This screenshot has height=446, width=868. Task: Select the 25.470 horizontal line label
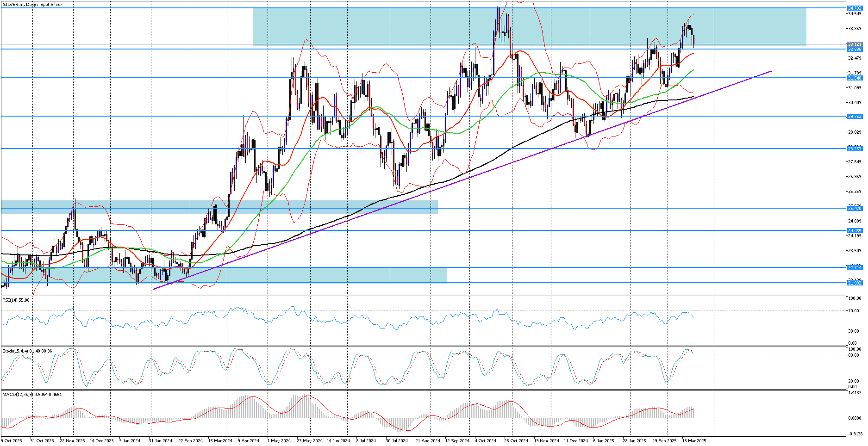pos(855,209)
